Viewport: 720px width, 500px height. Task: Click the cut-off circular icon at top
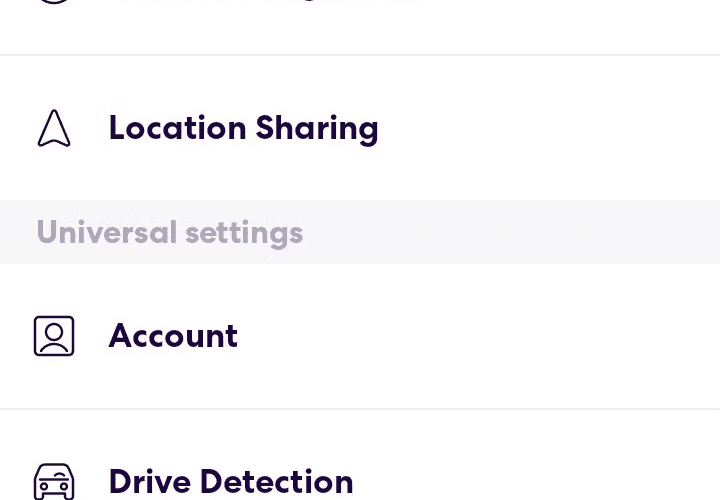click(54, 2)
